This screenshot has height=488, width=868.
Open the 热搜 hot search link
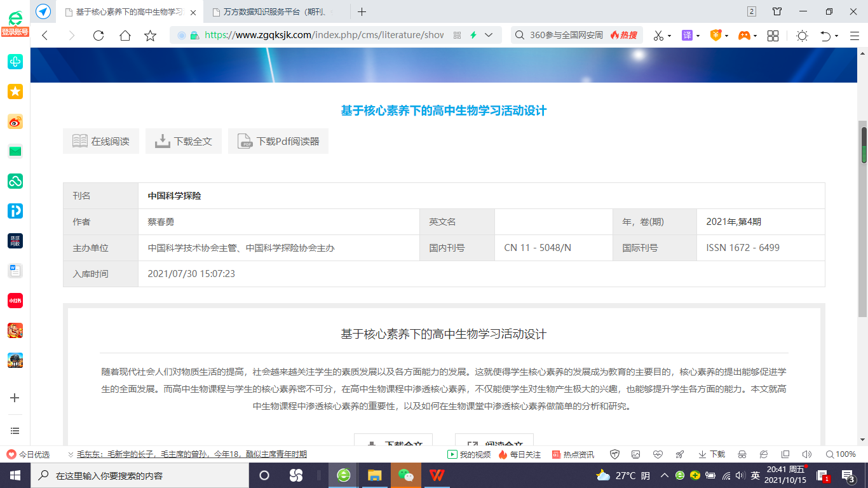623,36
